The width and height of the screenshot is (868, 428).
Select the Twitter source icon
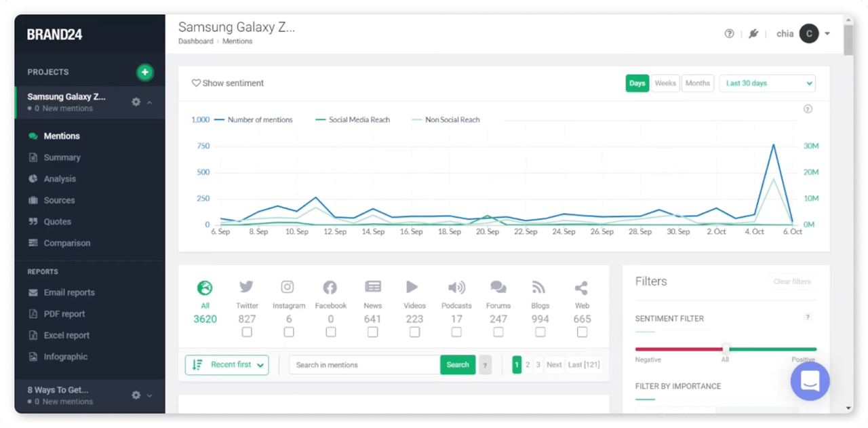(246, 286)
